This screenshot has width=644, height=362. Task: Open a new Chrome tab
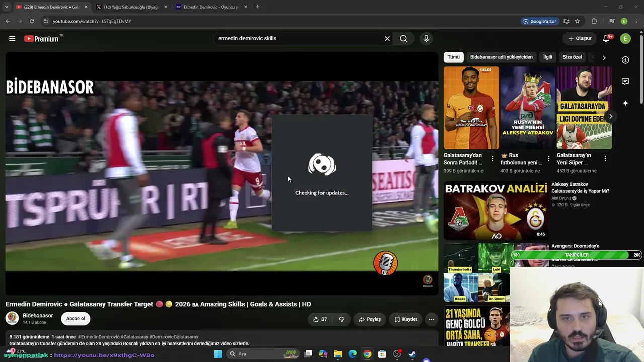tap(258, 7)
